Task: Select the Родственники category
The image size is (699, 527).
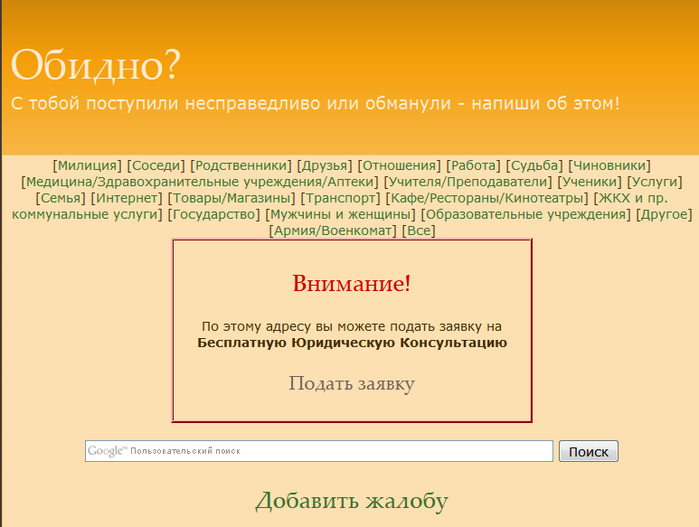Action: 241,165
